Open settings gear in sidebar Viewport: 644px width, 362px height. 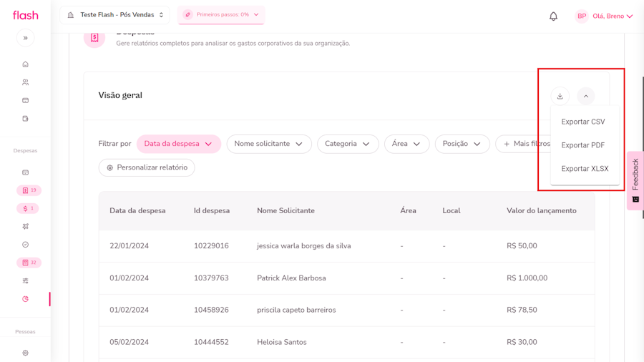[26, 353]
